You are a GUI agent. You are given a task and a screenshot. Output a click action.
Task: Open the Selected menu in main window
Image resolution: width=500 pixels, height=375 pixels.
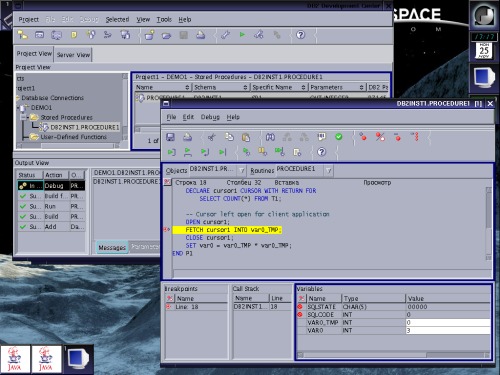point(117,19)
